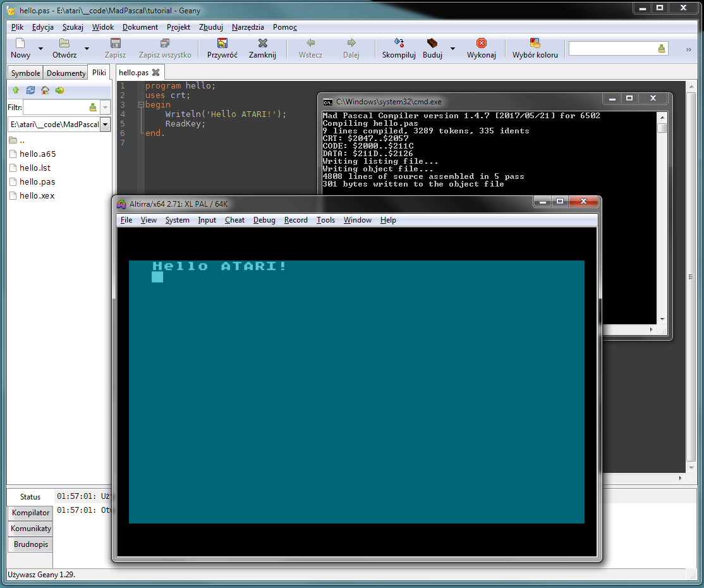Click the go-up arrow in file browser

tap(16, 90)
